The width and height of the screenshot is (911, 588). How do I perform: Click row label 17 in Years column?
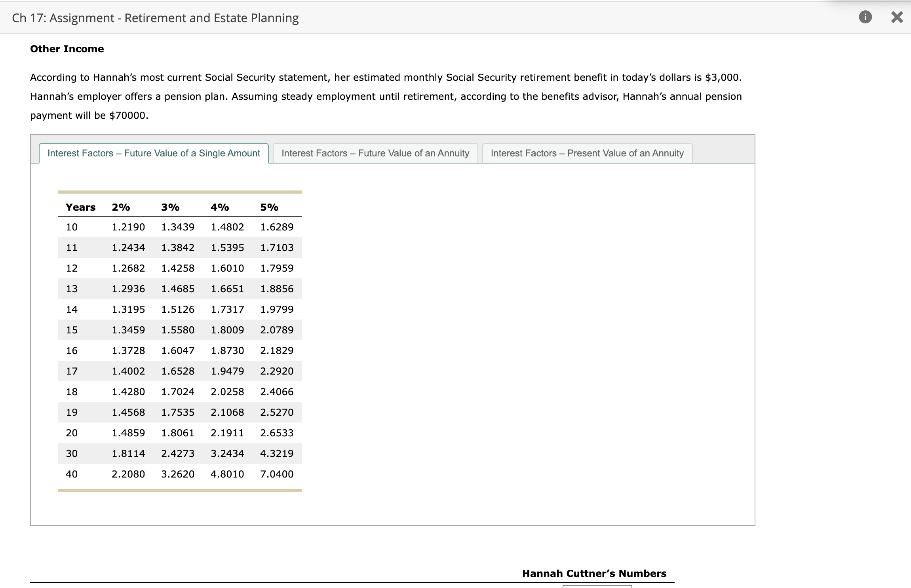(72, 371)
